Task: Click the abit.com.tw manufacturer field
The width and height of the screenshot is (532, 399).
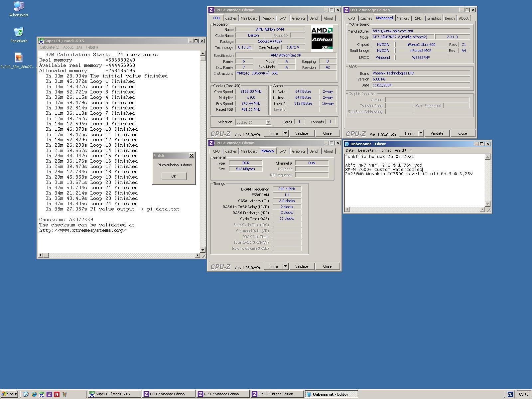Action: (x=421, y=31)
